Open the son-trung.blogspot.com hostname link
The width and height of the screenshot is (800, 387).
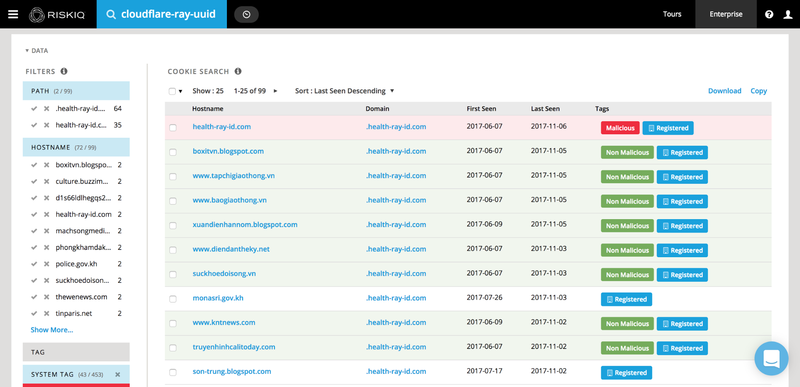pyautogui.click(x=232, y=371)
